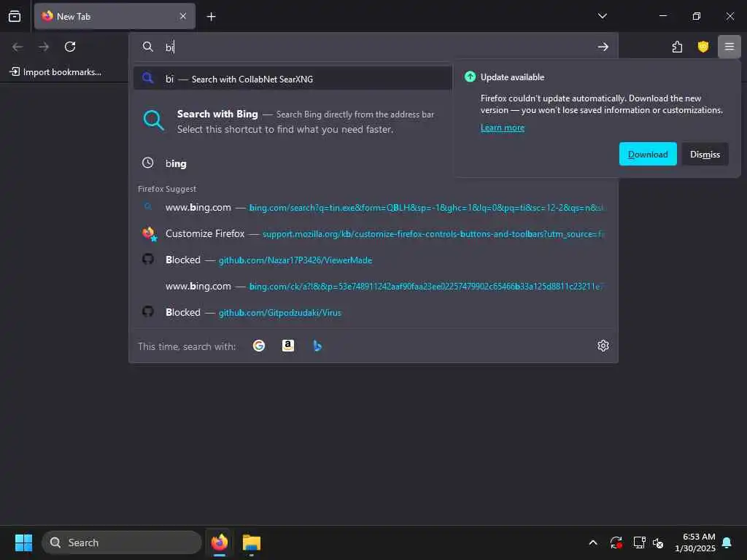Open Blocked Nazar17P3426/ViewerMade suggestion
This screenshot has width=747, height=560.
click(x=373, y=260)
